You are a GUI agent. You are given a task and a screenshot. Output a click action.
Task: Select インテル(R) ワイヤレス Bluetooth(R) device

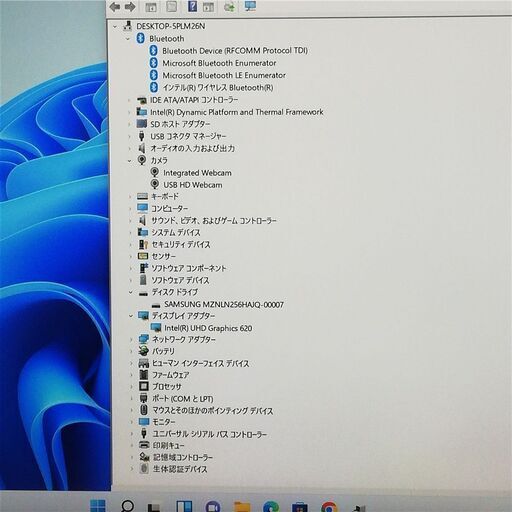click(218, 88)
